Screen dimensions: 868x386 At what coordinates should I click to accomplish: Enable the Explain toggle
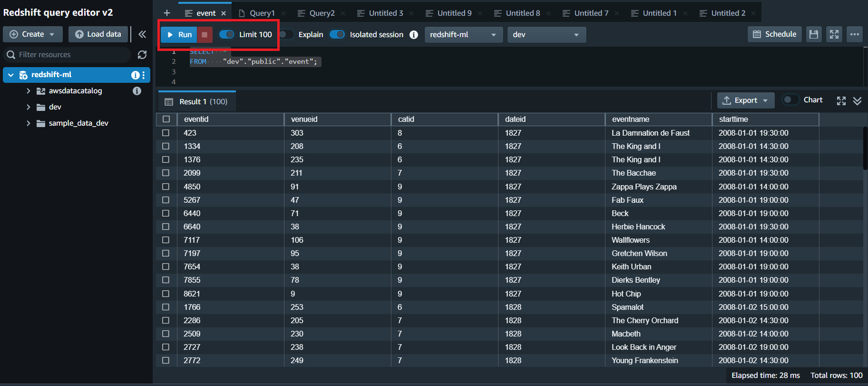tap(286, 34)
